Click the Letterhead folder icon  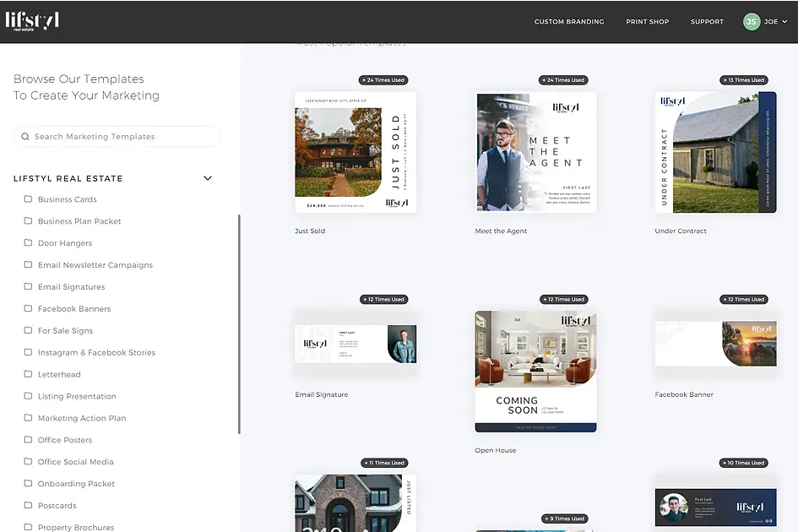click(x=28, y=374)
